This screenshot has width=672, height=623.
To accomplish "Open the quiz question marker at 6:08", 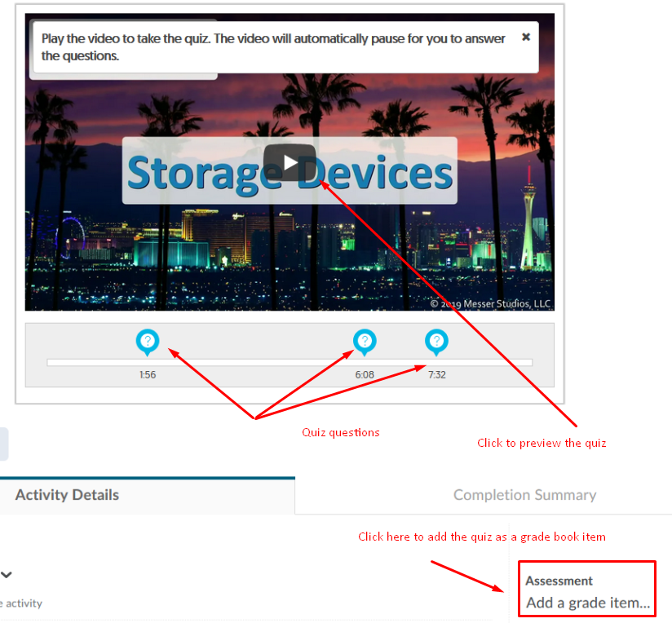I will [x=365, y=341].
